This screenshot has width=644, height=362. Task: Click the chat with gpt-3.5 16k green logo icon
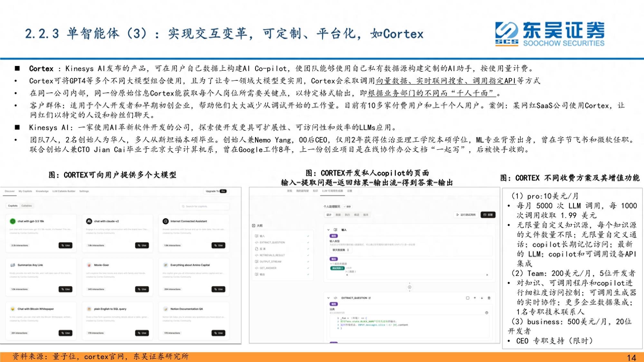pyautogui.click(x=13, y=221)
